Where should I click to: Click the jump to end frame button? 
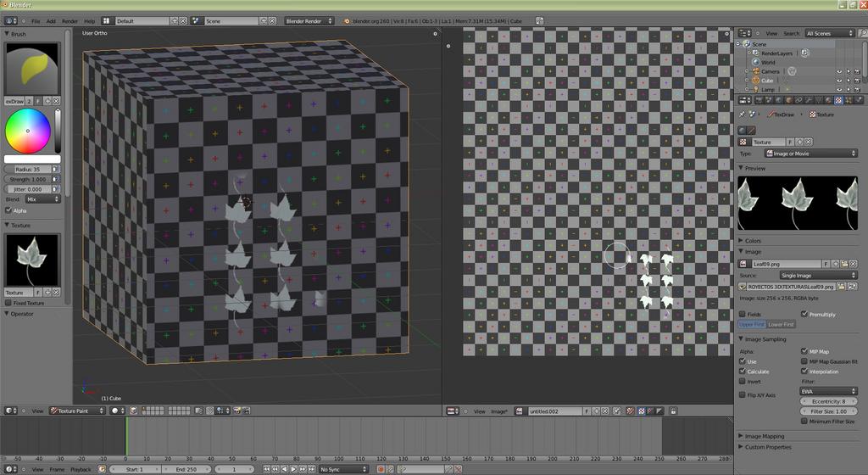[x=312, y=469]
